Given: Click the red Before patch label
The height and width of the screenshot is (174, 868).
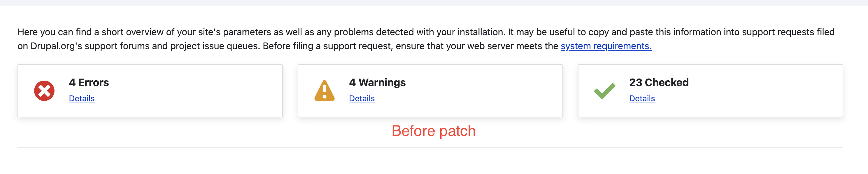Looking at the screenshot, I should [x=433, y=131].
